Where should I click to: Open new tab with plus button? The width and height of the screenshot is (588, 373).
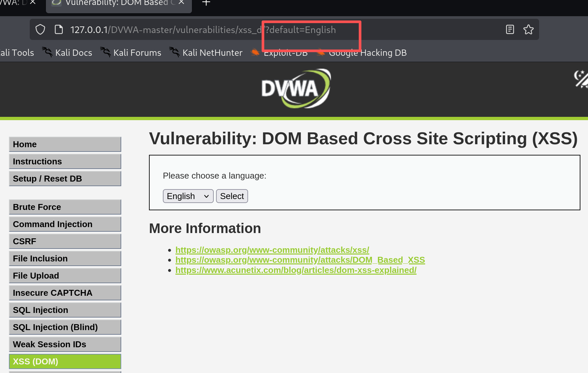[206, 3]
